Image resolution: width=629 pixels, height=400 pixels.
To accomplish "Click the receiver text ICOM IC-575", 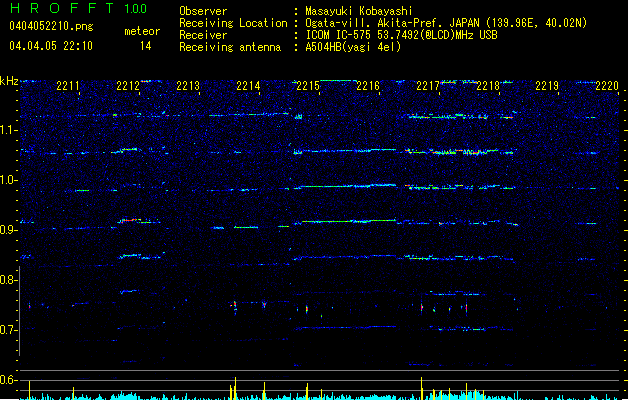I will pos(339,35).
